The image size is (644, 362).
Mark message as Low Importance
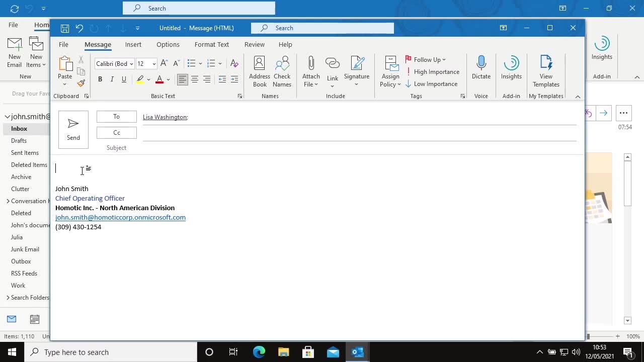tap(431, 84)
